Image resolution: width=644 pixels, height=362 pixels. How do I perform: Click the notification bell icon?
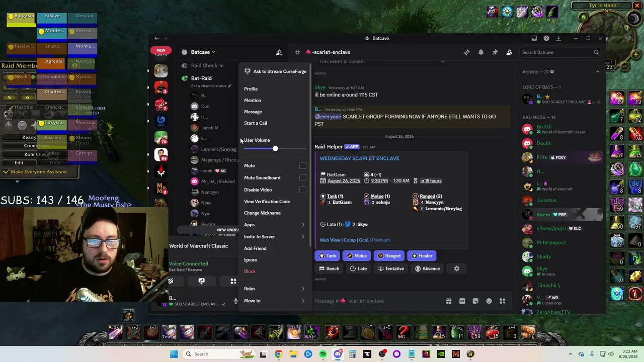point(481,52)
